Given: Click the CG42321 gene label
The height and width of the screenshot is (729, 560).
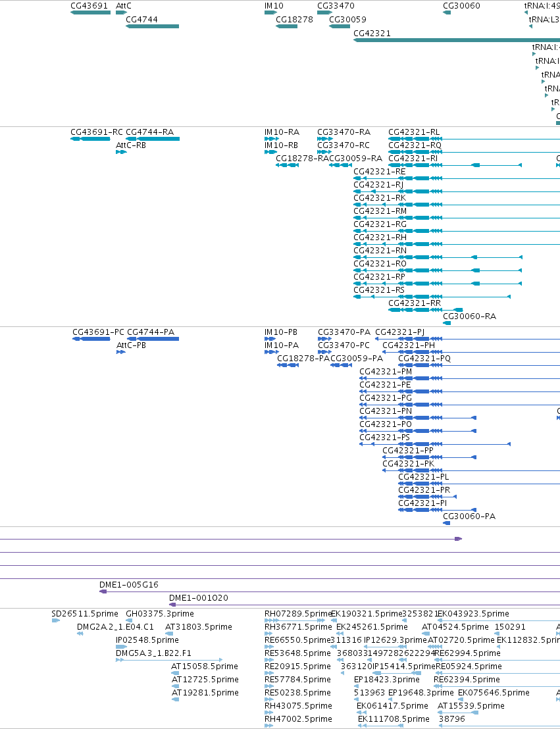Looking at the screenshot, I should pyautogui.click(x=372, y=34).
